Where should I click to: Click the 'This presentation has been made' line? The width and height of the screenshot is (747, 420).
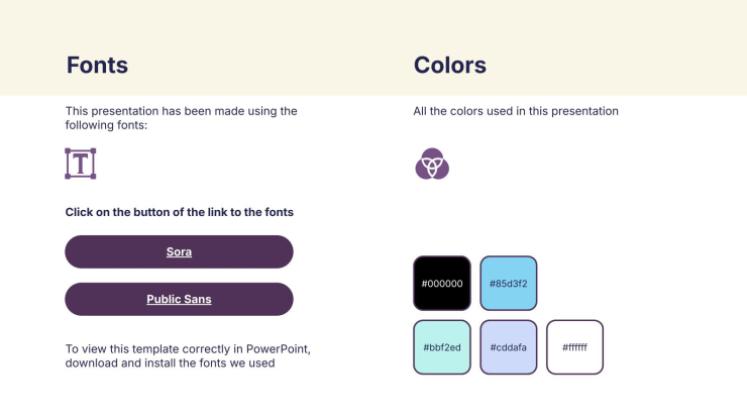tap(181, 111)
